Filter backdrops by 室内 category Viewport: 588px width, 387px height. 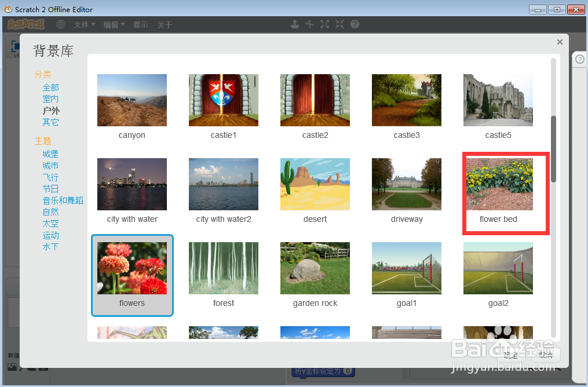pyautogui.click(x=50, y=99)
